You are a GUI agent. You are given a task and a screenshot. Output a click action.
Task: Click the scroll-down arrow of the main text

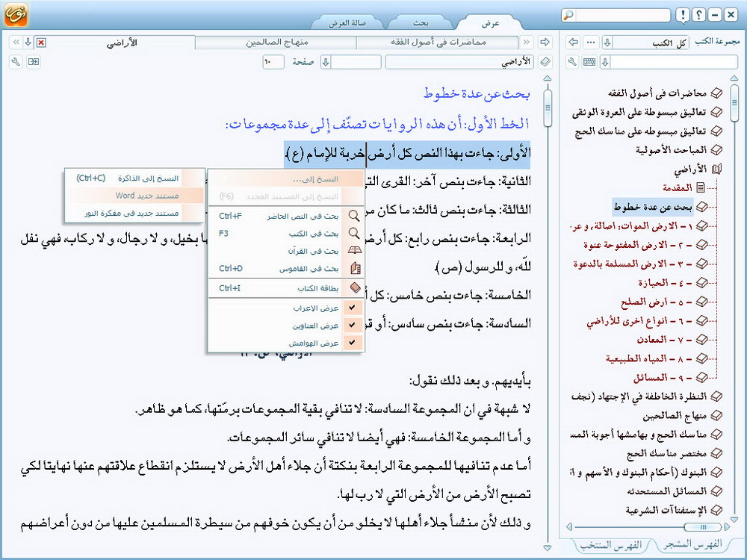click(x=548, y=547)
